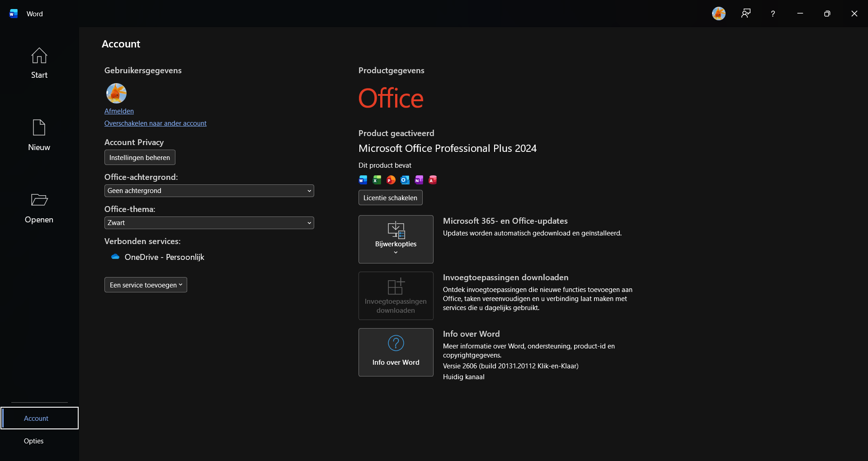Click OneDrive - Persoonlijk service entry

(158, 257)
